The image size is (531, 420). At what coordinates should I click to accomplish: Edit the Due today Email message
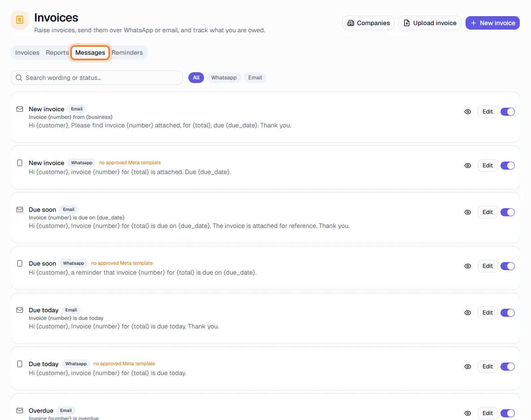pos(487,313)
